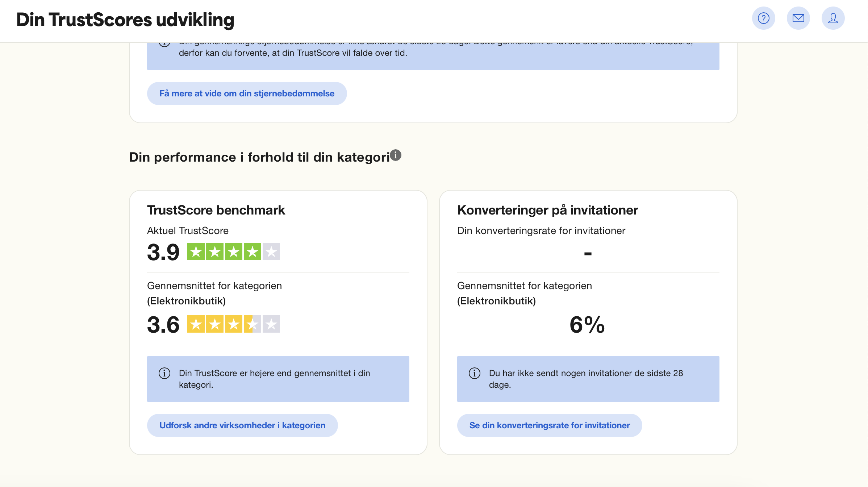
Task: Open the user profile icon
Action: [x=833, y=18]
